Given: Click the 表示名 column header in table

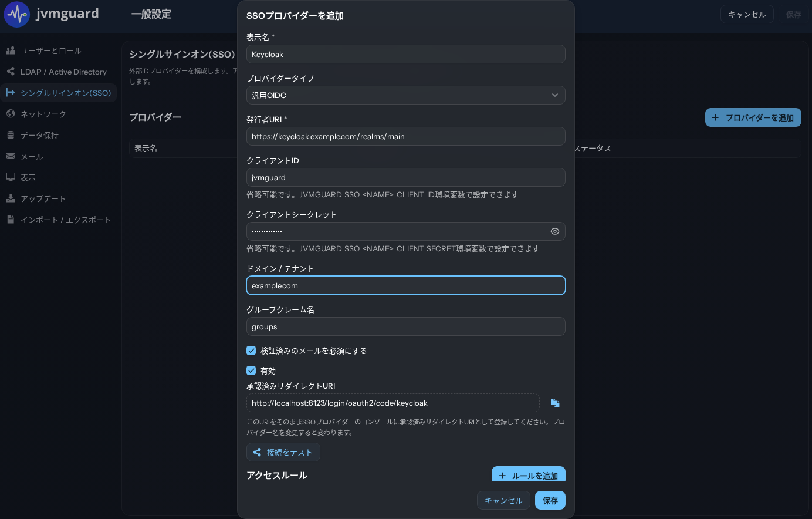Looking at the screenshot, I should coord(146,149).
